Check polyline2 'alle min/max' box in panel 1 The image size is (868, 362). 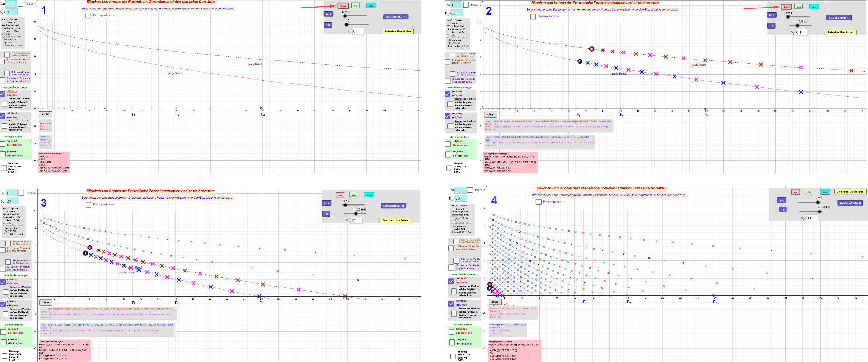[x=2, y=154]
